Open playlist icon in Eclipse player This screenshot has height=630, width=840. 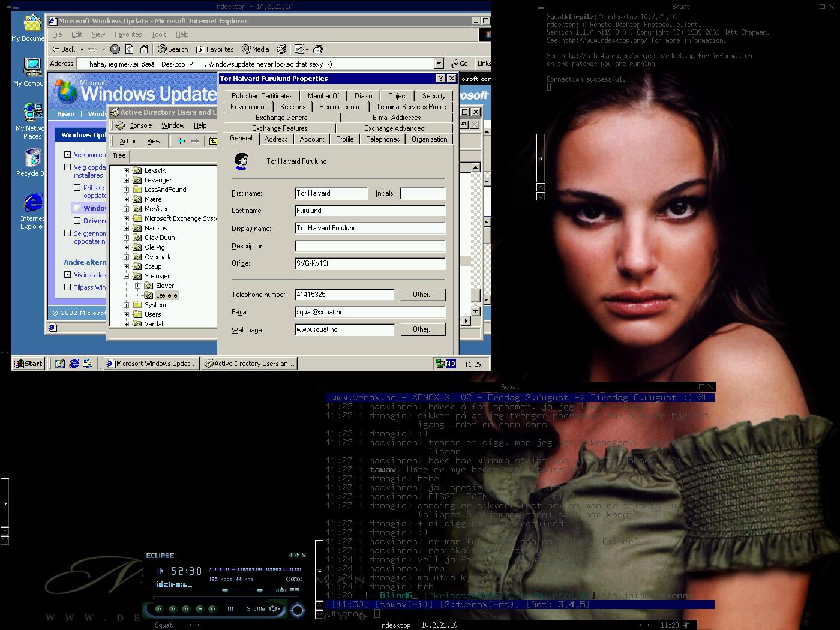coord(295,589)
